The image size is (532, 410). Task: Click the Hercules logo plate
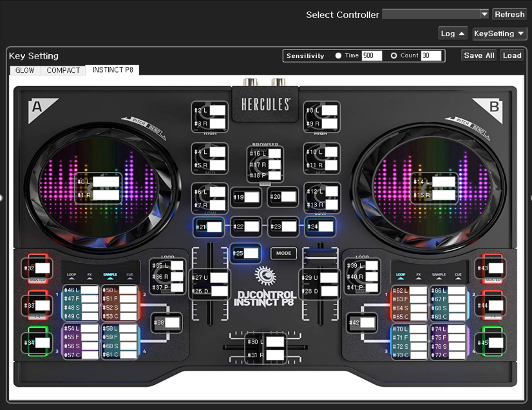(x=265, y=104)
